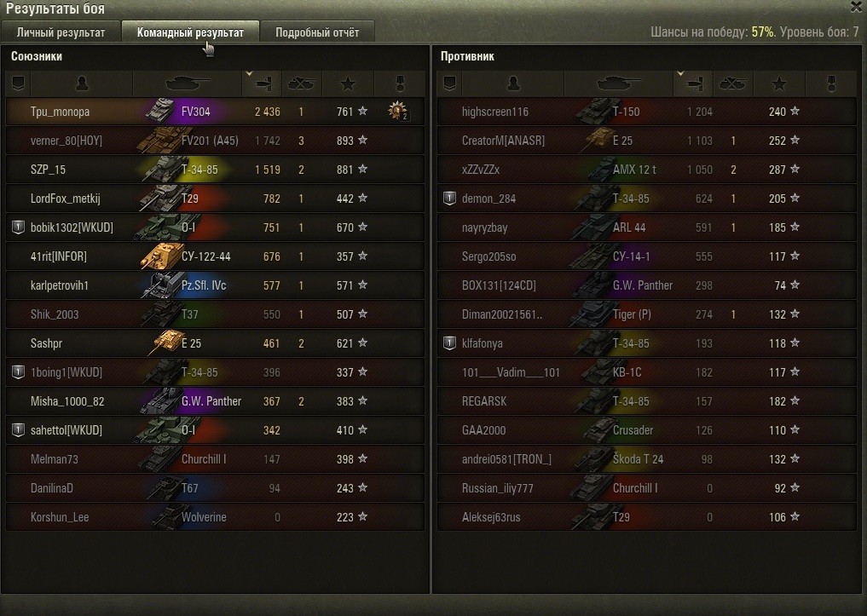Sort allies by player name icon
This screenshot has width=867, height=616.
pos(82,84)
